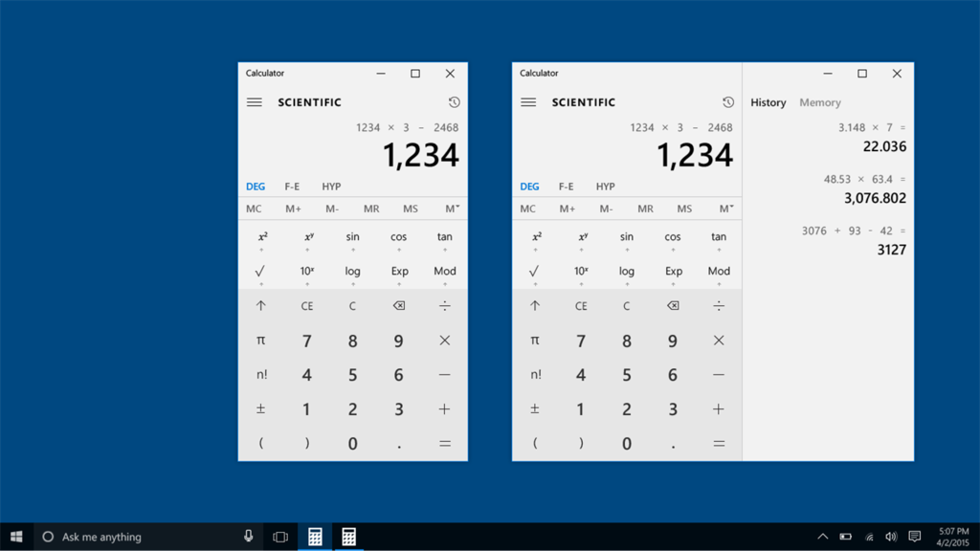Click the shift arrow to show inverse functions
The height and width of the screenshot is (551, 980).
[x=261, y=305]
